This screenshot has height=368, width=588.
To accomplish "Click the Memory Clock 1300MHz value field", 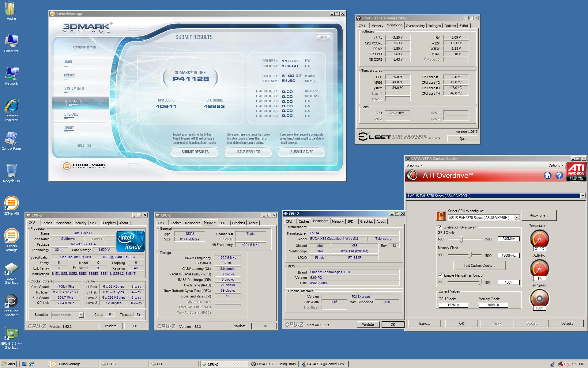I will click(508, 255).
